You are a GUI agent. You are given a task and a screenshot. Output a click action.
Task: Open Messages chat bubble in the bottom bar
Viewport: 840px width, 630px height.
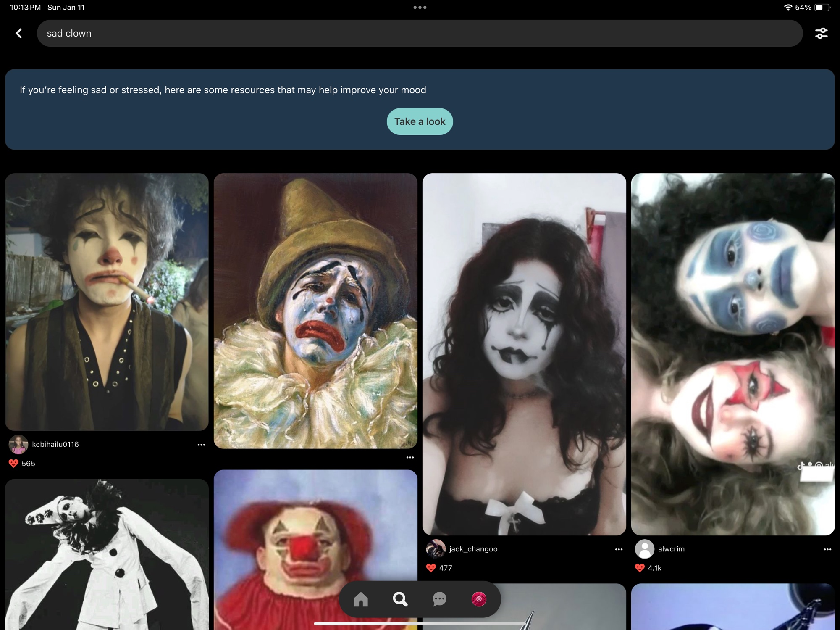[x=439, y=599]
